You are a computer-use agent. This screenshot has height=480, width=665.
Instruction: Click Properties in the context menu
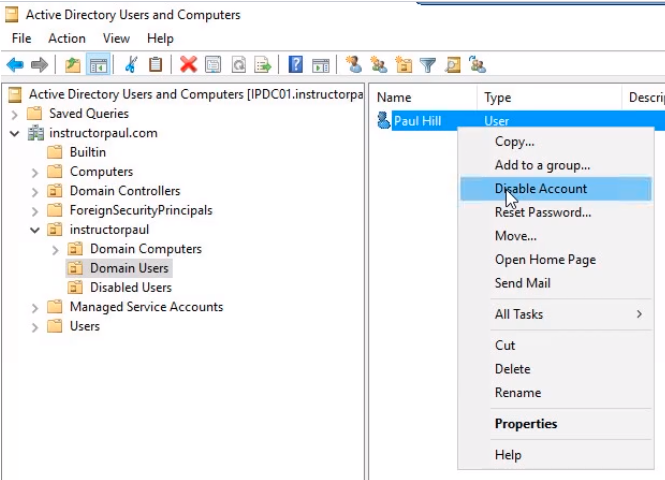point(526,424)
